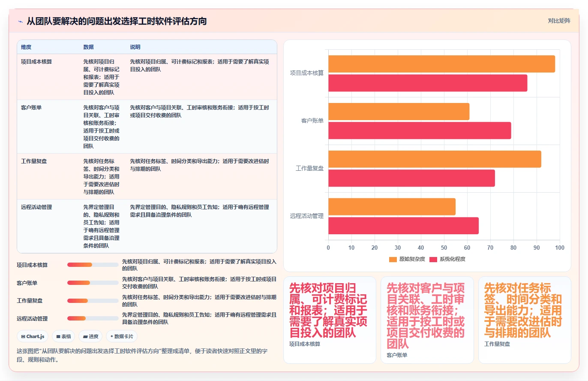Screen dimensions: 588x381
Task: Click the lightning icon beside the title
Action: [20, 21]
